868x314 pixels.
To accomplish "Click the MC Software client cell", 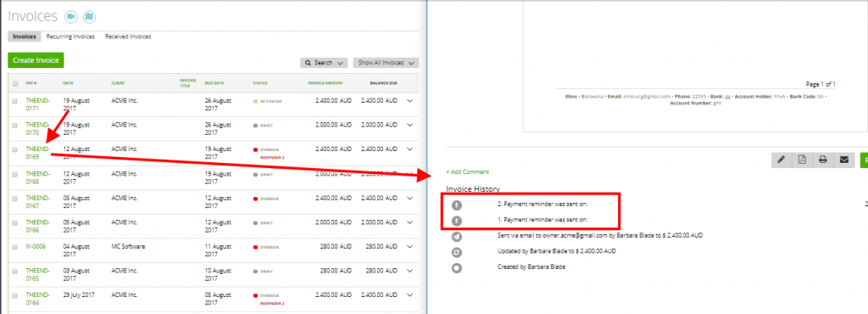I will 128,246.
